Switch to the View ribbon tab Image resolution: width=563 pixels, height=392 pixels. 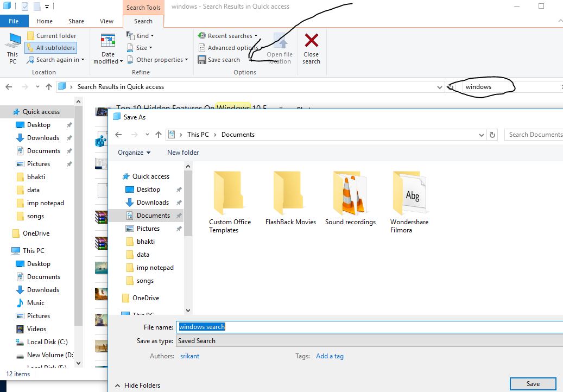click(106, 21)
